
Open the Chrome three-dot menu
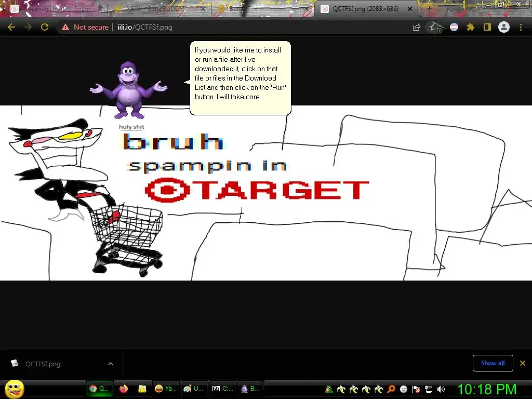pos(521,27)
